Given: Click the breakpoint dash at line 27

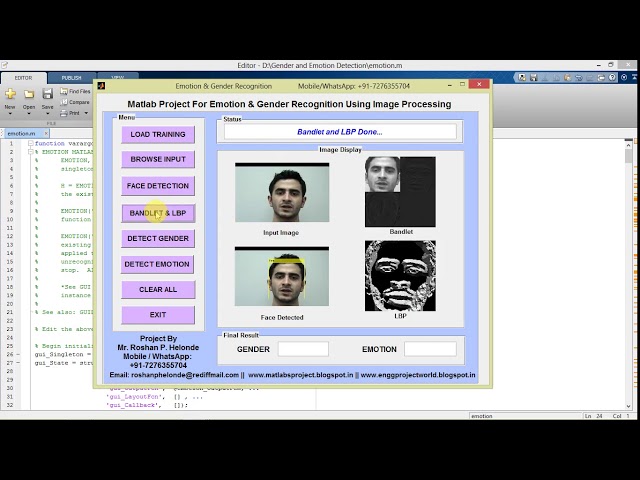Looking at the screenshot, I should click(18, 362).
